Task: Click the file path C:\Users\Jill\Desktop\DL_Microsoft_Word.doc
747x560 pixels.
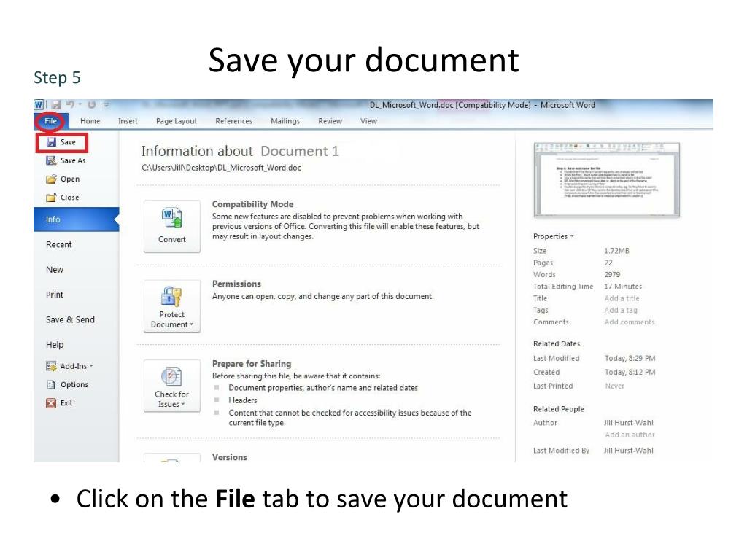Action: (221, 168)
